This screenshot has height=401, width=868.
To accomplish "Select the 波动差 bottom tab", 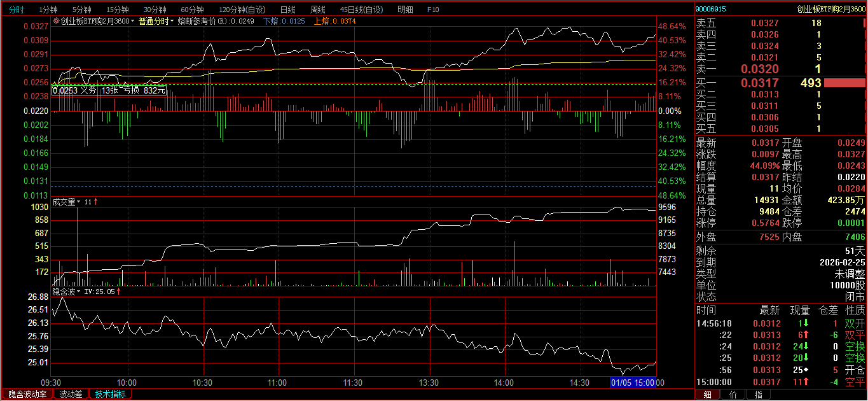I will pos(71,394).
